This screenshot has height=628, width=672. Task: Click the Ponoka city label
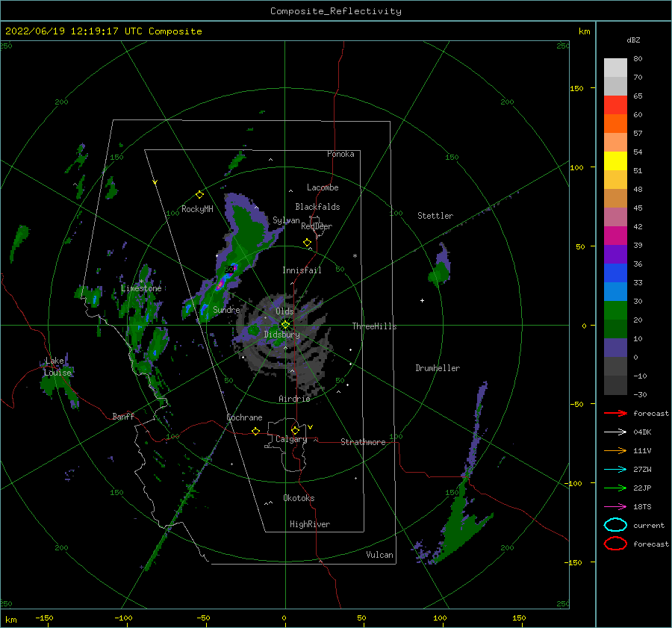point(340,154)
